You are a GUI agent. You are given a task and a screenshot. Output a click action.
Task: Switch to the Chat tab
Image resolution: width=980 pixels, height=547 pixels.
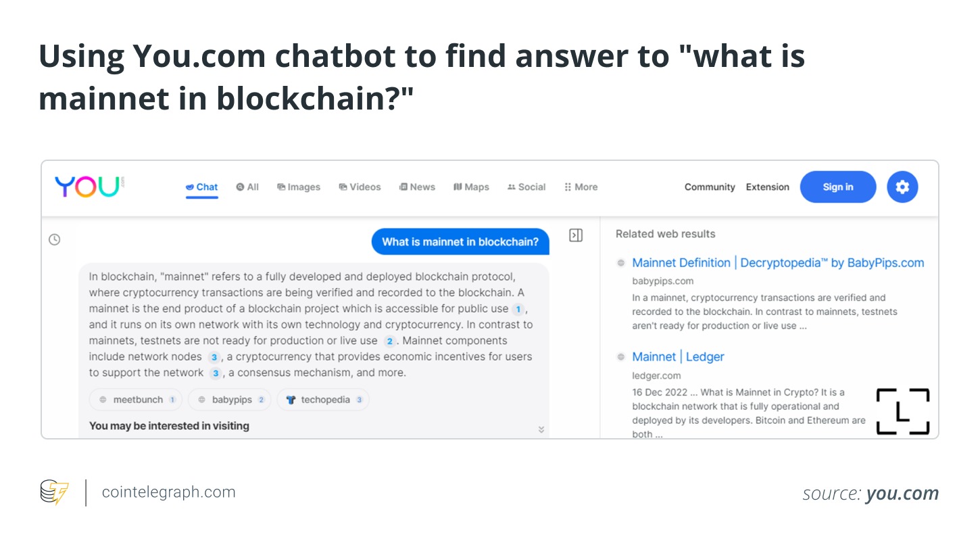(202, 187)
